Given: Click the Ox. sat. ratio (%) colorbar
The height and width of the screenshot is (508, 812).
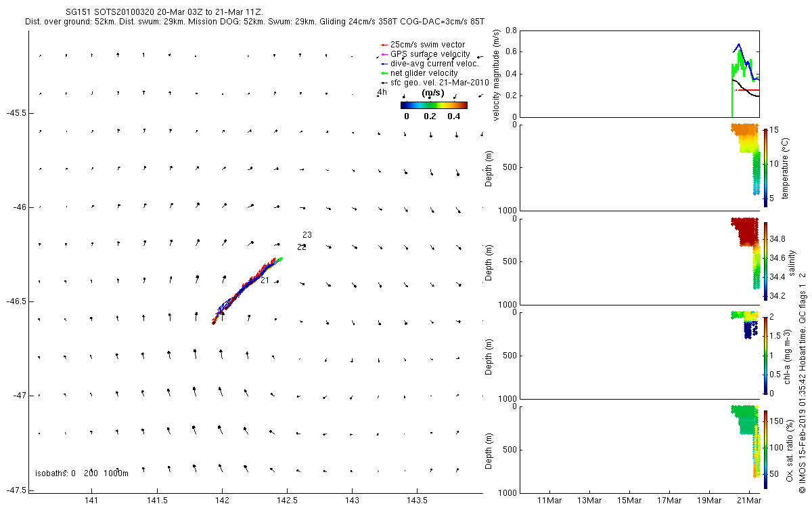Looking at the screenshot, I should coord(765,449).
